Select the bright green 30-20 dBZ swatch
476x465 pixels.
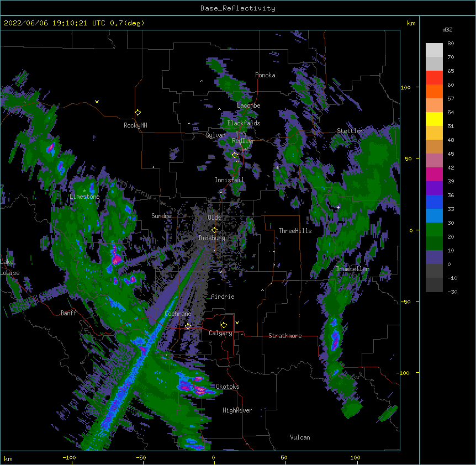pos(434,230)
